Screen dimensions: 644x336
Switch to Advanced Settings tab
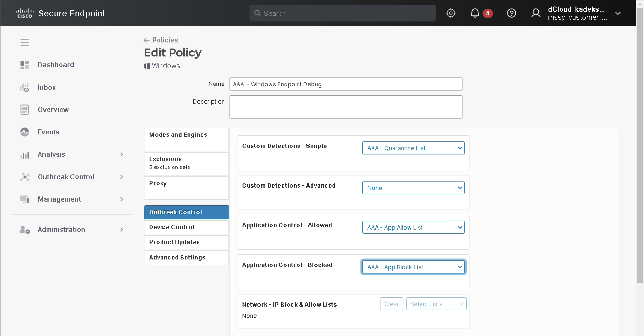[x=186, y=257]
